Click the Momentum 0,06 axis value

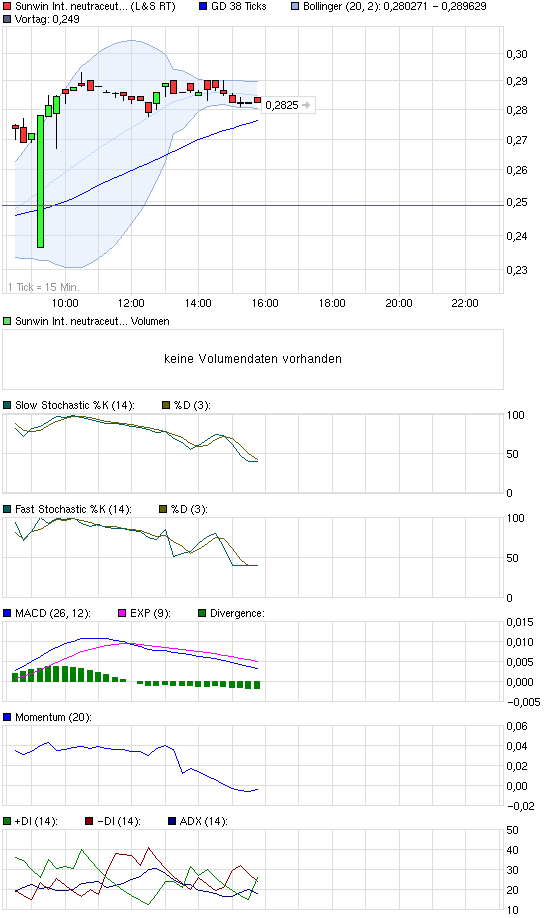pos(517,726)
